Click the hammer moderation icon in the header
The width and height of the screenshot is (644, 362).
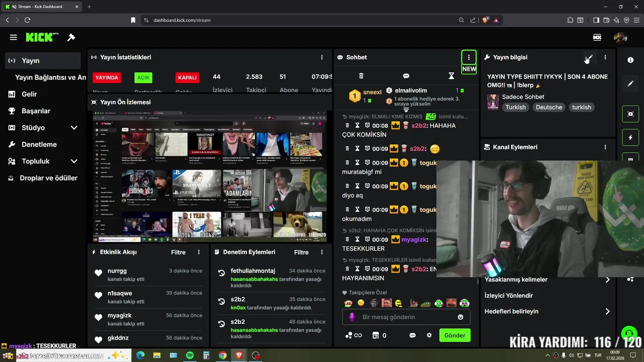coord(71,37)
